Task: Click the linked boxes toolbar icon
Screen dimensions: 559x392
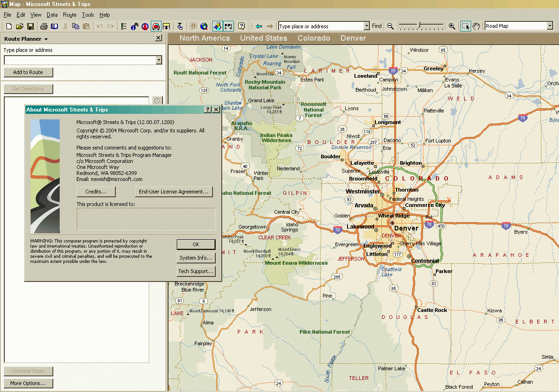Action: pyautogui.click(x=180, y=26)
